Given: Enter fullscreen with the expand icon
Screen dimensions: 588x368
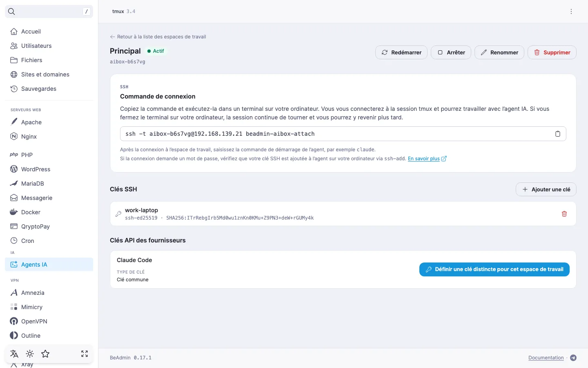Looking at the screenshot, I should pos(85,354).
